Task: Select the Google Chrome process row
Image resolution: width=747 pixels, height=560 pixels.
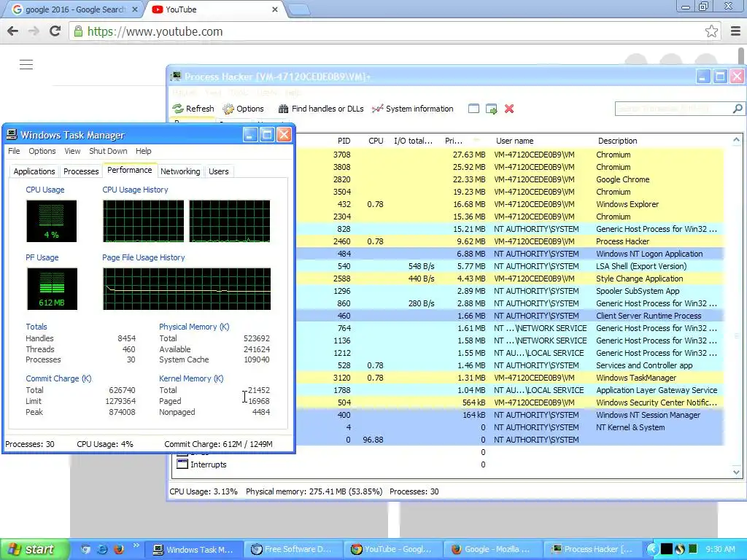Action: 508,179
